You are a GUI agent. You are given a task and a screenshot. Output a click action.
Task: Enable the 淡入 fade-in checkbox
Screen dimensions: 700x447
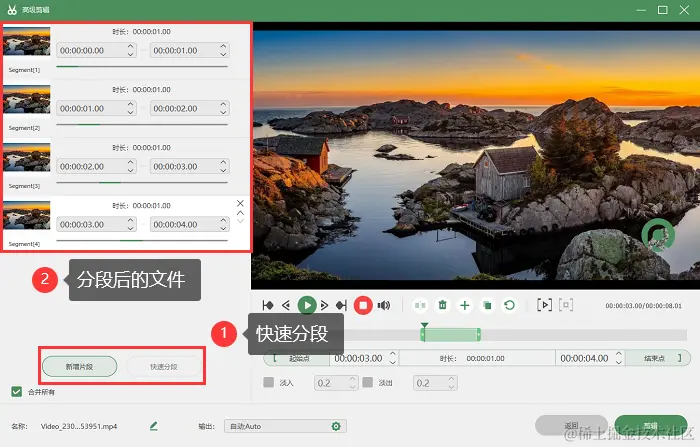pyautogui.click(x=269, y=382)
